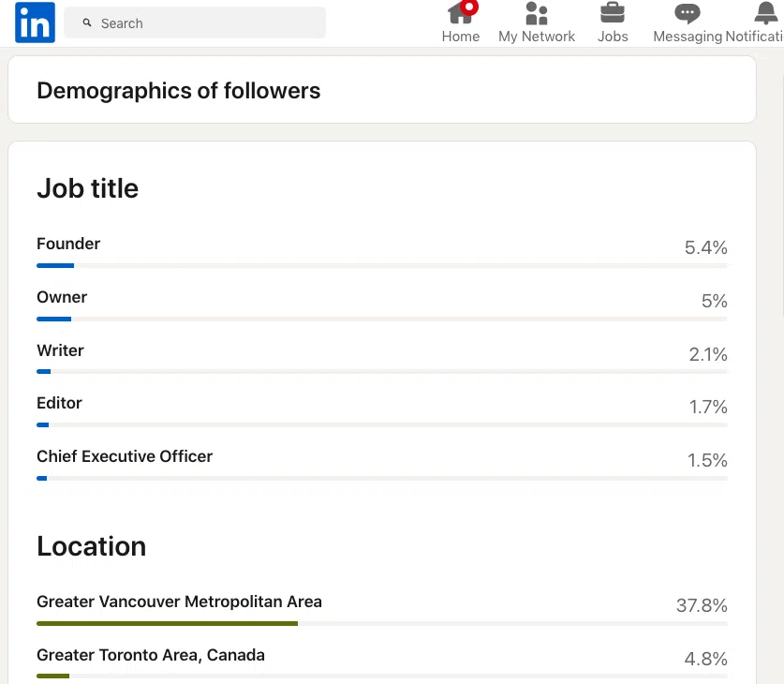Select the My Network icon
The image size is (784, 684).
tap(536, 13)
